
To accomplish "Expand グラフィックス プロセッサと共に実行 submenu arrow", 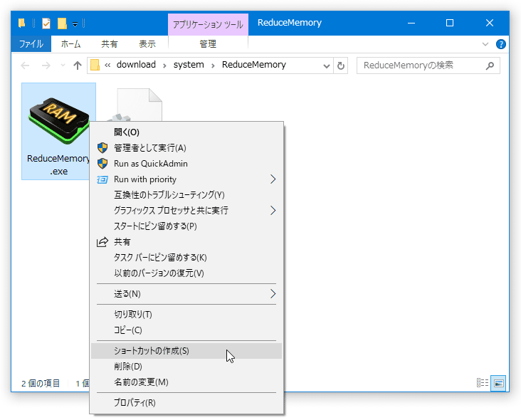I will 273,210.
